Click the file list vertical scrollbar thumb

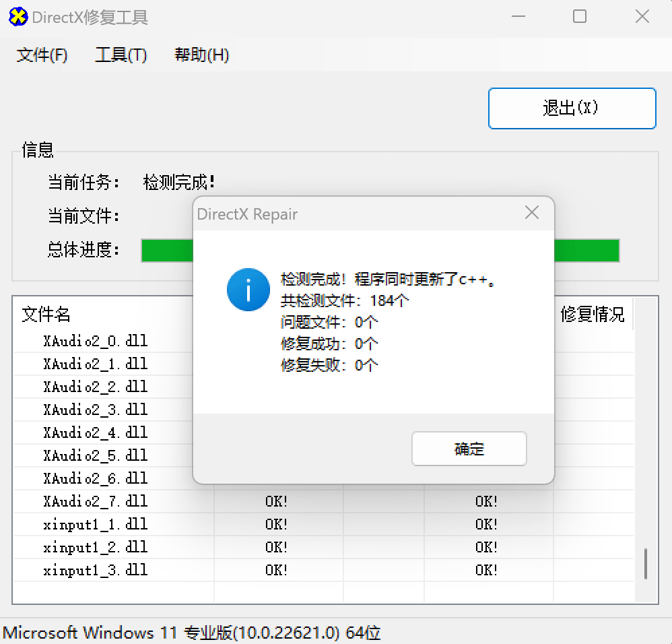coord(645,563)
